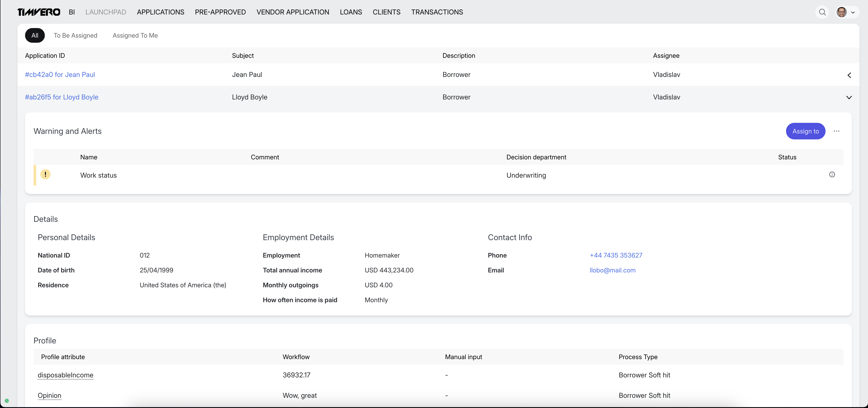
Task: Click the search magnifier icon
Action: (x=822, y=12)
